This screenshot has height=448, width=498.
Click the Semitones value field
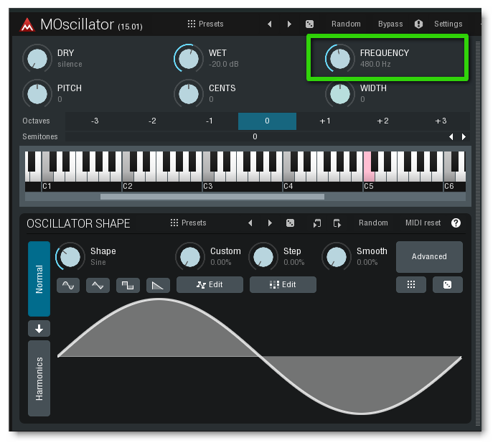pyautogui.click(x=255, y=136)
